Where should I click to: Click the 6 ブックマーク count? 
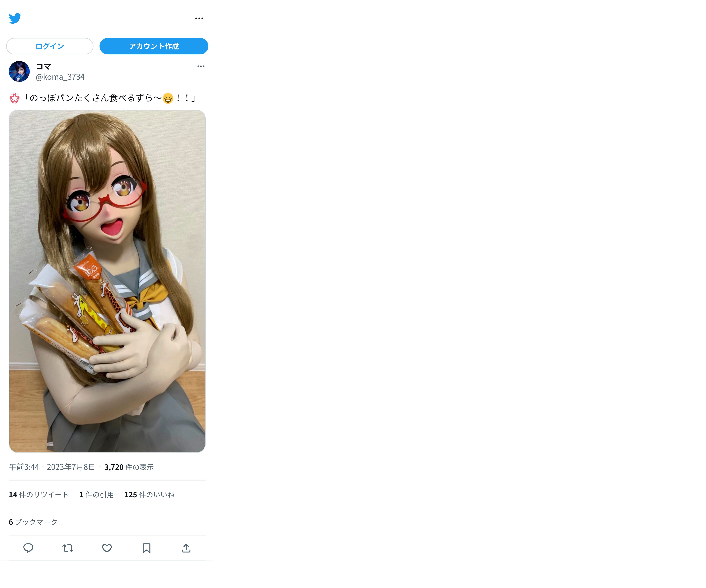click(33, 522)
